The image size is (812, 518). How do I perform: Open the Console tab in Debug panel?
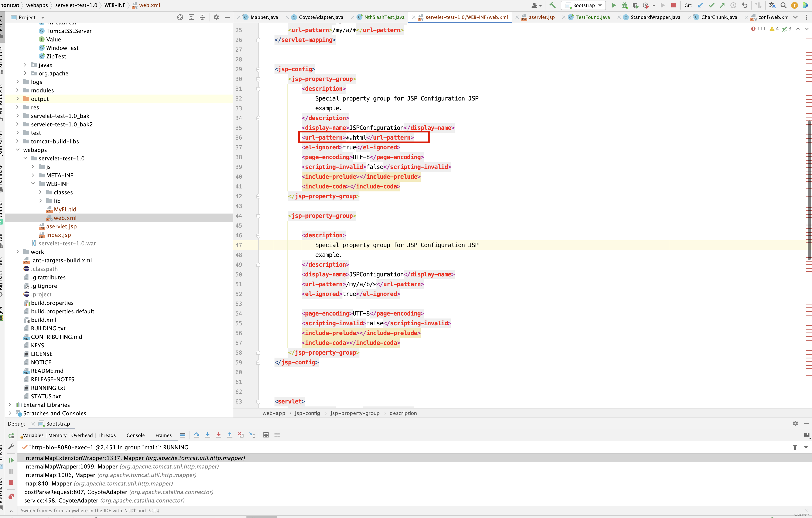point(136,435)
